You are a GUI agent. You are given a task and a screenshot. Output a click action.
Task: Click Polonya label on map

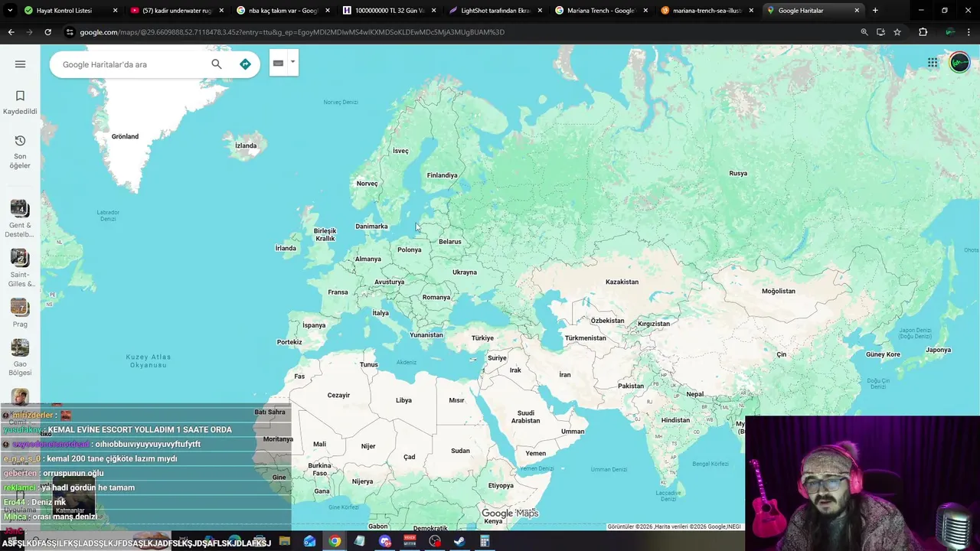[409, 249]
